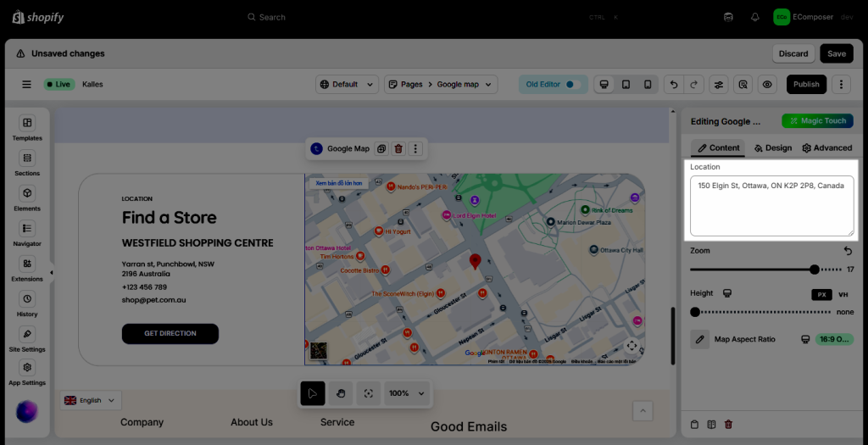
Task: Delete the Google Map element
Action: pos(398,148)
